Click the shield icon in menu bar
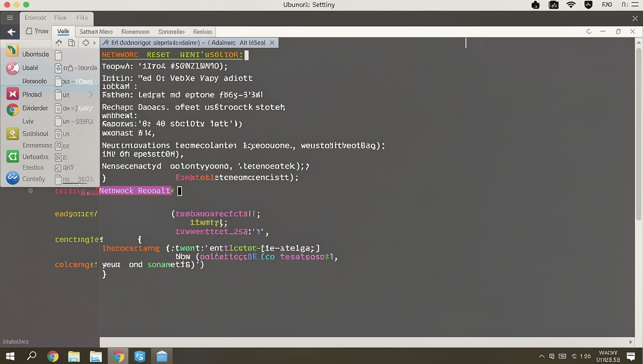The width and height of the screenshot is (643, 364). (x=588, y=5)
